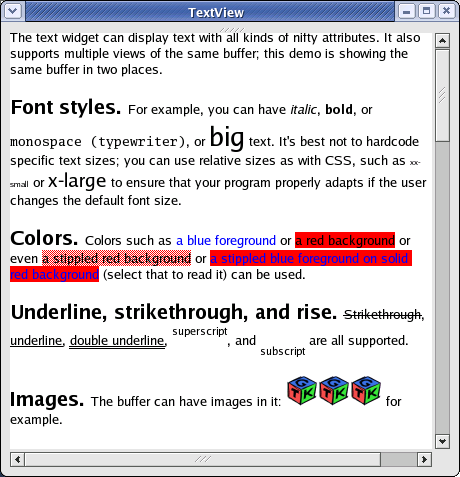Click the first GTK cube image
This screenshot has height=477, width=460.
click(302, 391)
